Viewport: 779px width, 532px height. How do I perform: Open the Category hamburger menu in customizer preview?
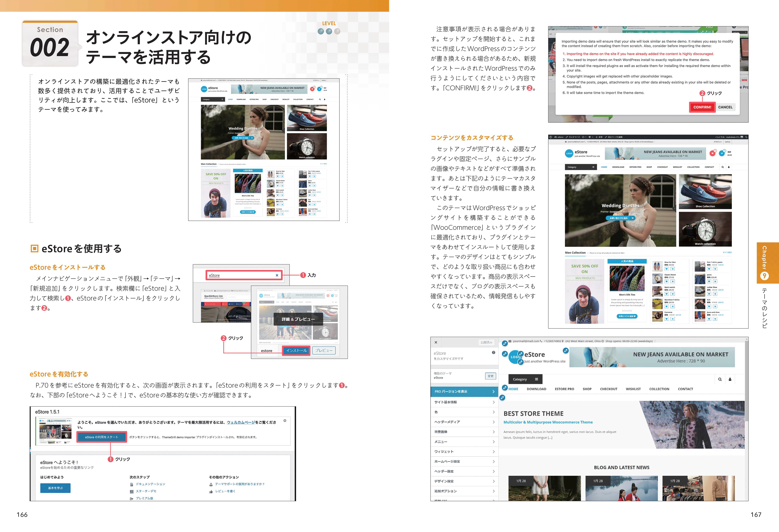click(536, 379)
